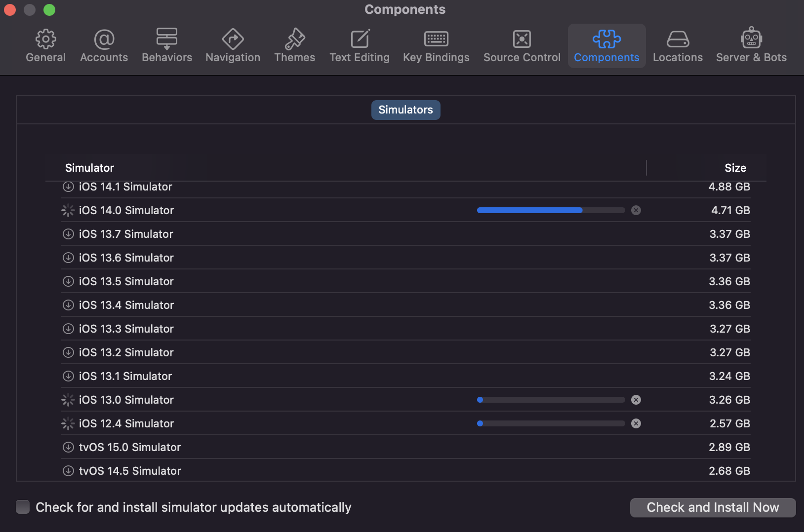Image resolution: width=804 pixels, height=532 pixels.
Task: Select the tvOS 15.0 Simulator row name
Action: click(130, 447)
